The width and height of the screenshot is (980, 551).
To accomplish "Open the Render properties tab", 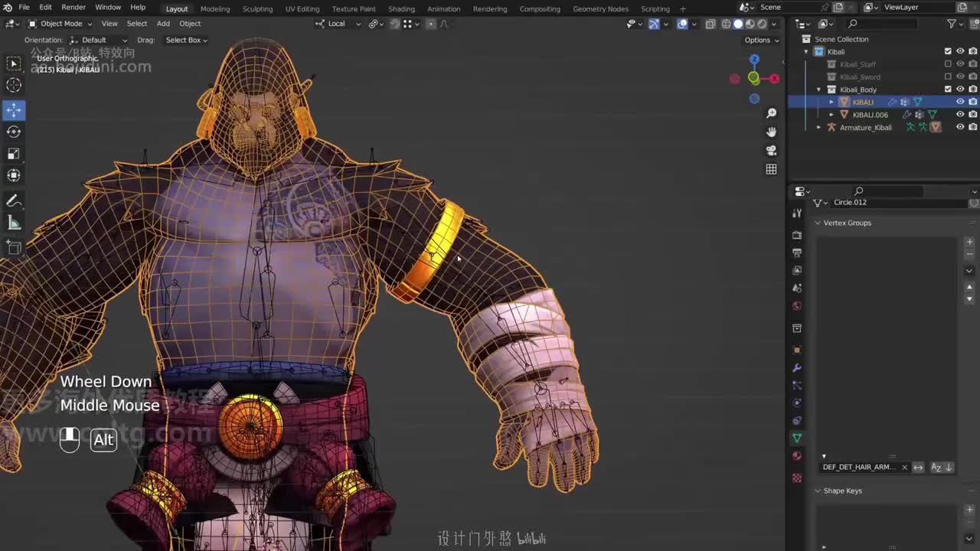I will coord(797,235).
